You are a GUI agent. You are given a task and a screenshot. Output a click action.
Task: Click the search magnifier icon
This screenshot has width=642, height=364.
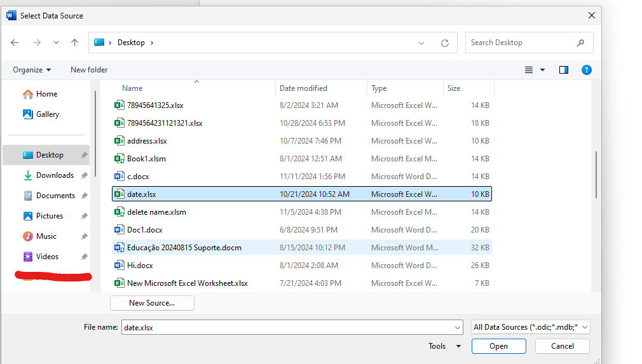pyautogui.click(x=580, y=43)
